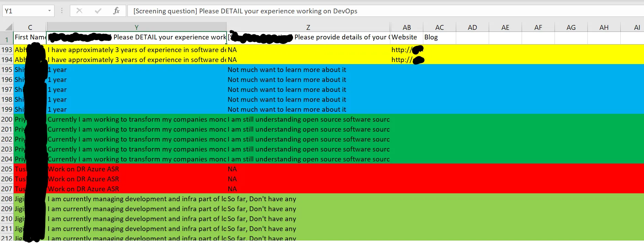Click the formula bar text field
The width and height of the screenshot is (644, 243).
(x=377, y=11)
